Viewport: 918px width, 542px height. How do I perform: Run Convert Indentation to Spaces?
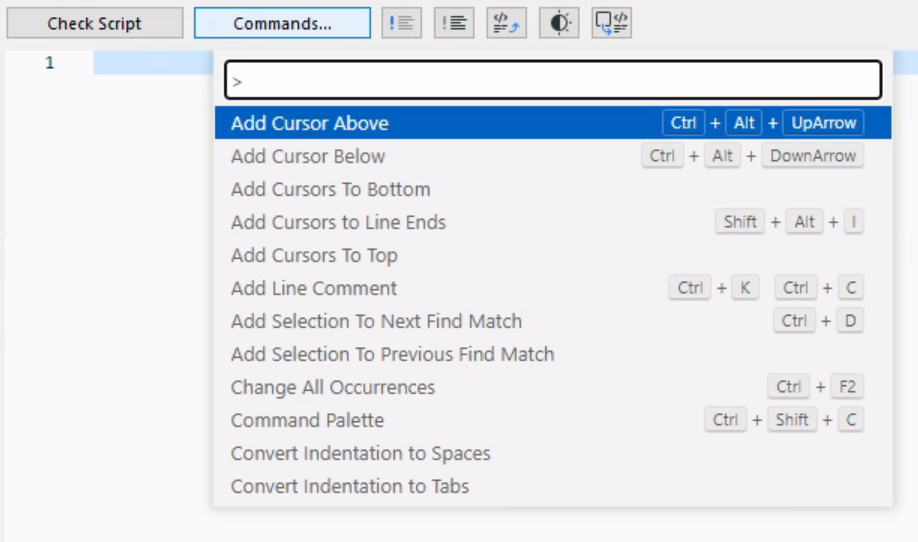point(360,453)
